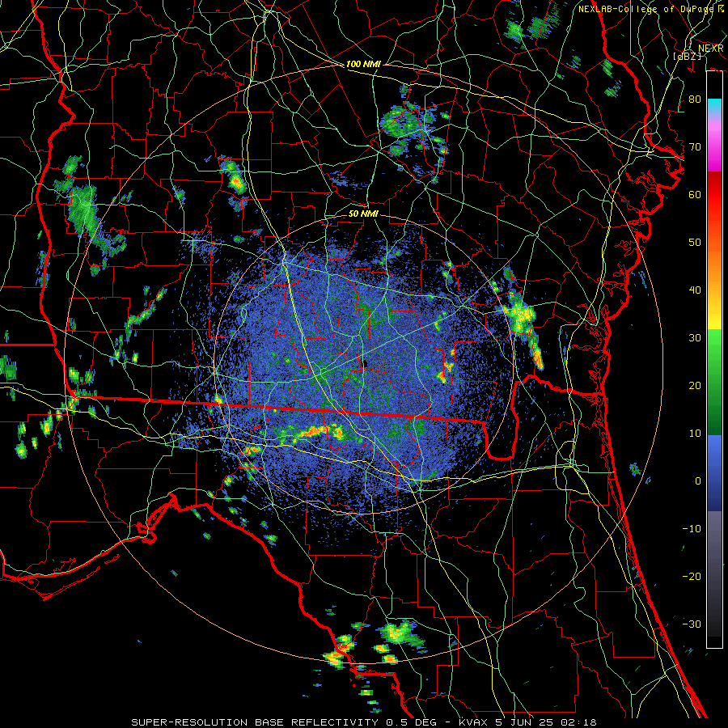Click the -10 value on dBZ scale

click(692, 529)
